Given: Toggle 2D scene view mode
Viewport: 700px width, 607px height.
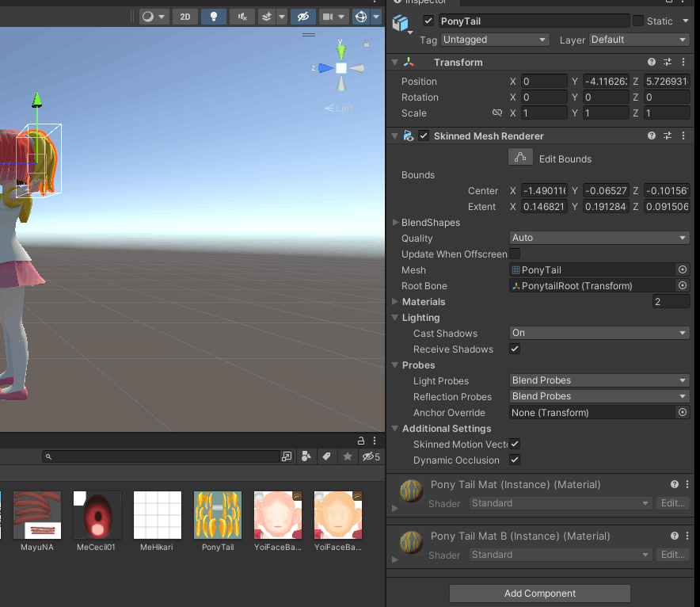Looking at the screenshot, I should pyautogui.click(x=185, y=17).
